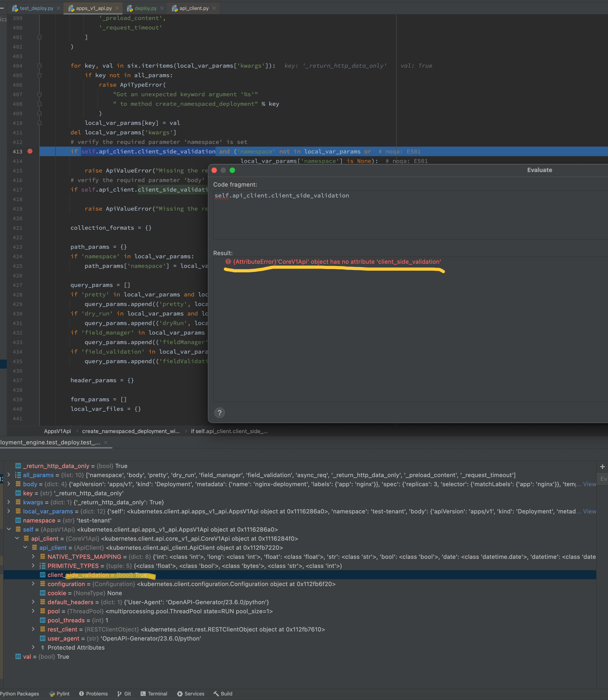Collapse the for-loop fold marker on line 404
The width and height of the screenshot is (608, 700).
pos(39,66)
